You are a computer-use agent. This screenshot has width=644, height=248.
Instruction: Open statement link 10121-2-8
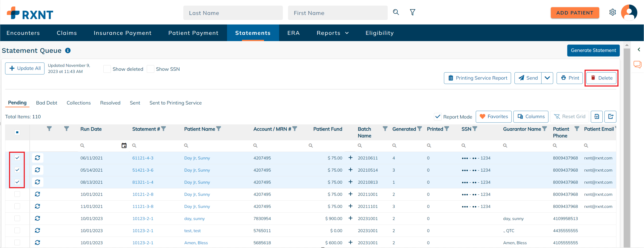(143, 194)
